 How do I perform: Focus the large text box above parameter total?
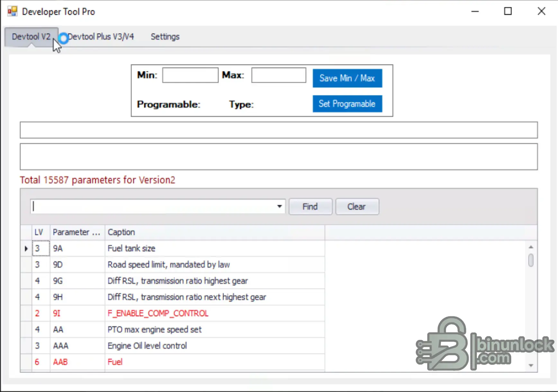(279, 157)
